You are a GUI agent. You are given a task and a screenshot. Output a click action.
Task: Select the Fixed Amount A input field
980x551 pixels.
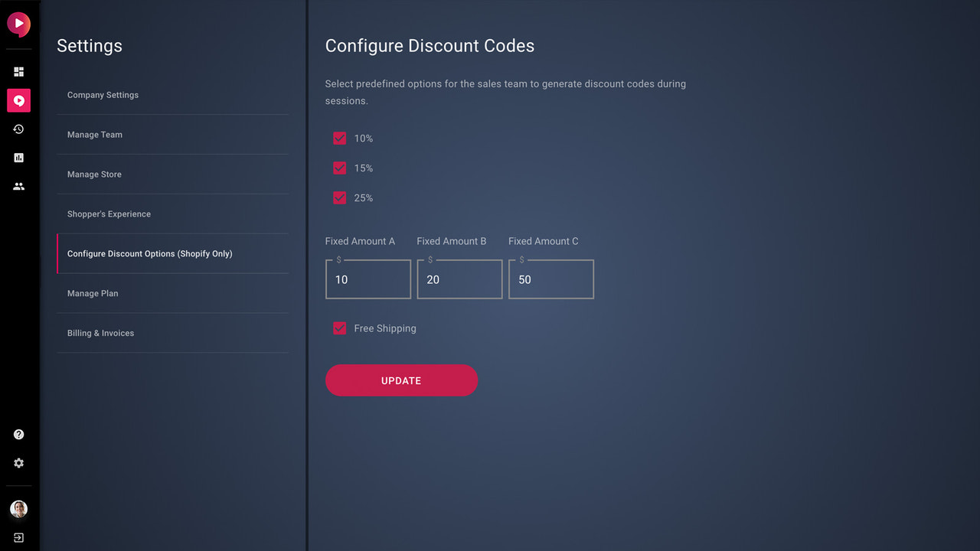pos(367,279)
